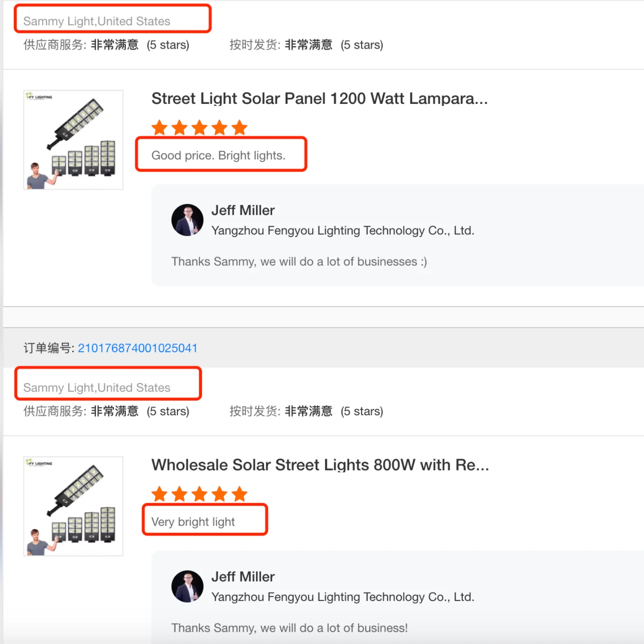This screenshot has width=644, height=644.
Task: Click the 'Very bright light' review text
Action: pyautogui.click(x=193, y=522)
